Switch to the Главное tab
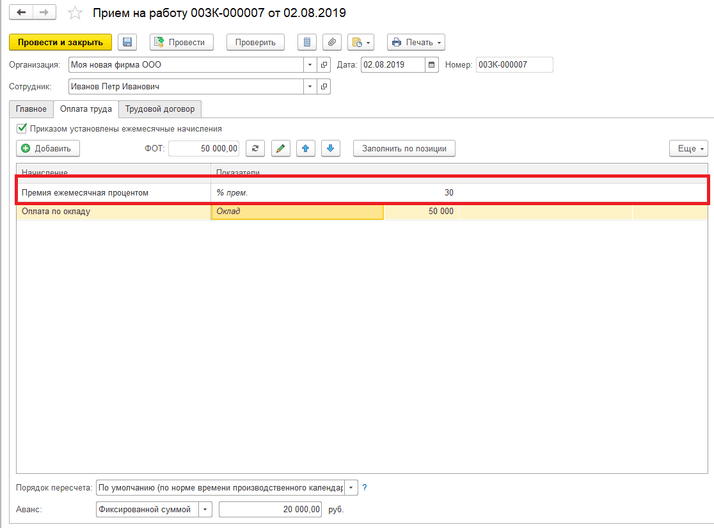The image size is (714, 528). (x=30, y=108)
